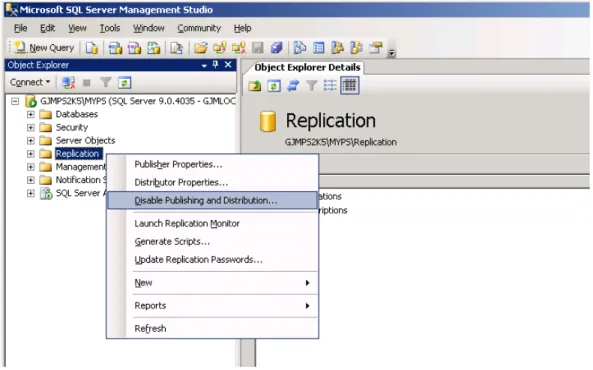Expand the Management folder node

(x=31, y=167)
